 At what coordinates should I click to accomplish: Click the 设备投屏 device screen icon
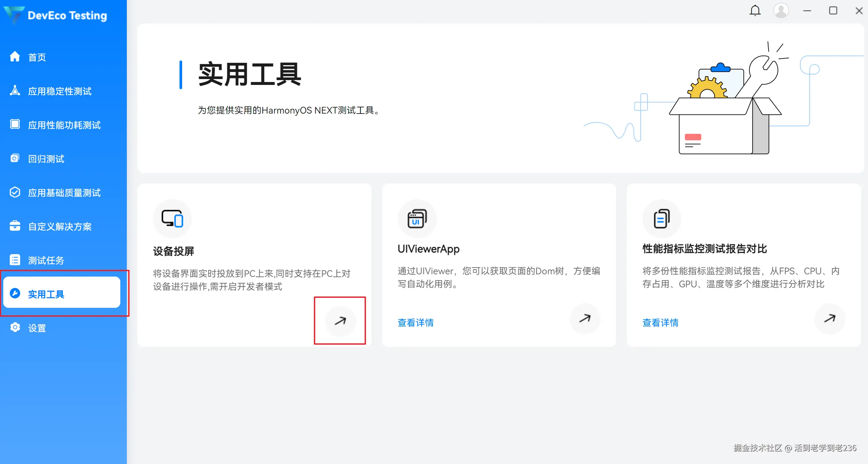point(172,219)
